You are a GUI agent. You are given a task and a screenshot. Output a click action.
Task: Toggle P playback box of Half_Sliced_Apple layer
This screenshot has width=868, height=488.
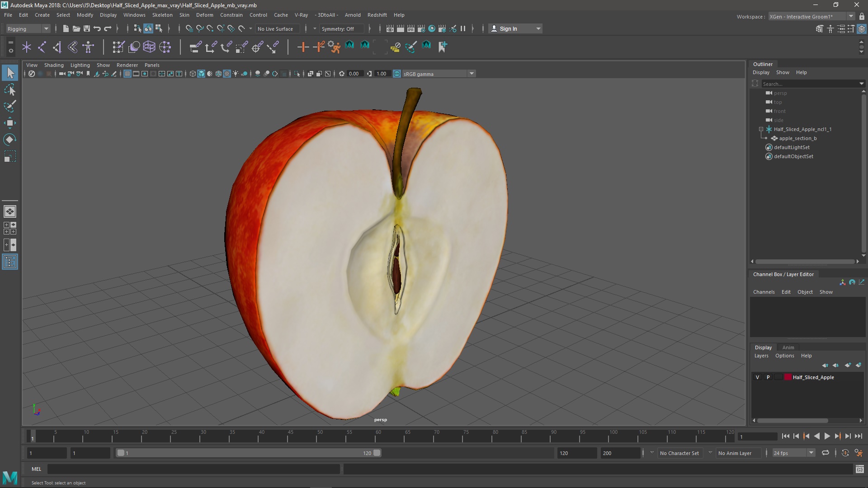pyautogui.click(x=768, y=377)
